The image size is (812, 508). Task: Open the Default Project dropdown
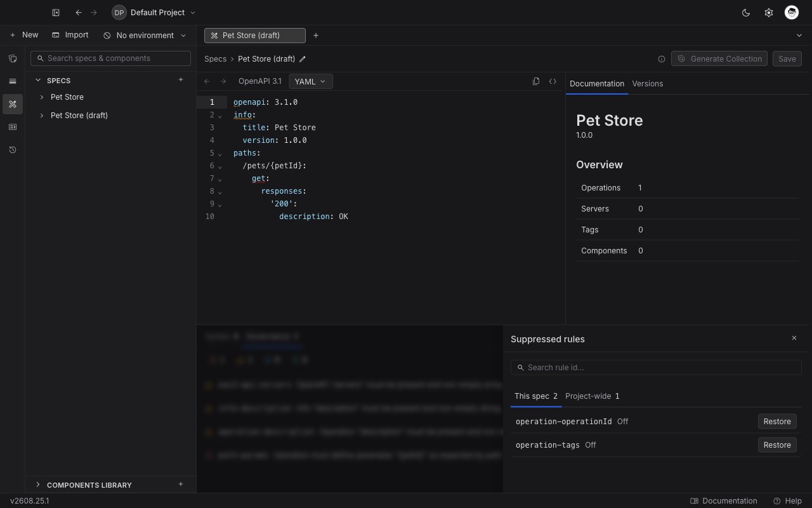[x=154, y=13]
